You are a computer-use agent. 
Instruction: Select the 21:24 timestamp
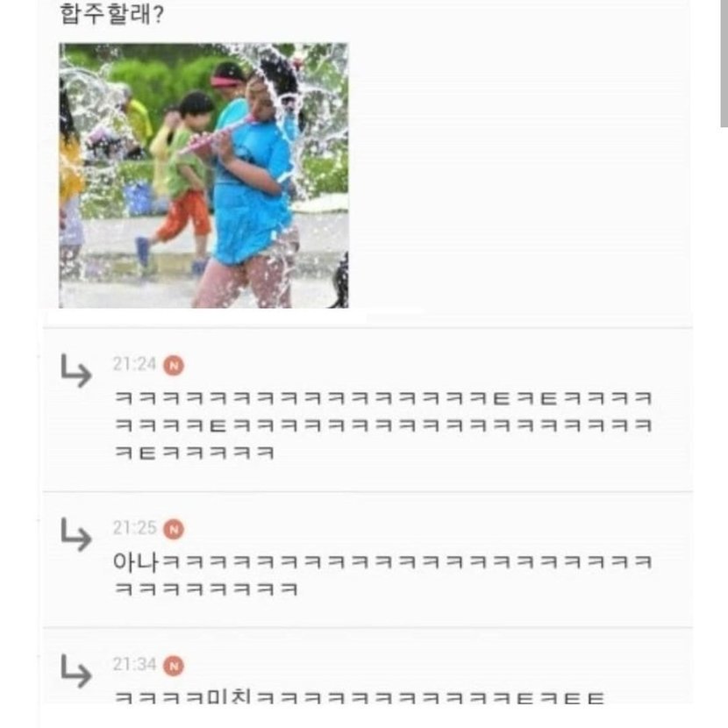tap(134, 364)
